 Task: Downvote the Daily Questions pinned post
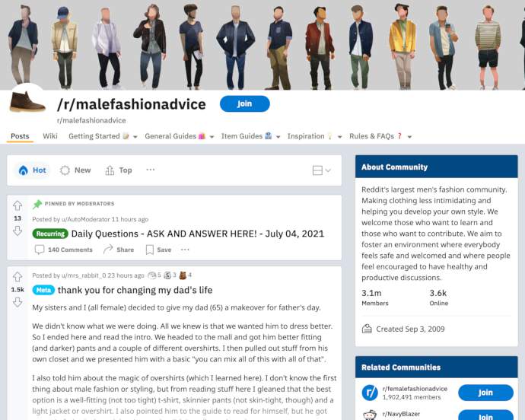(17, 231)
